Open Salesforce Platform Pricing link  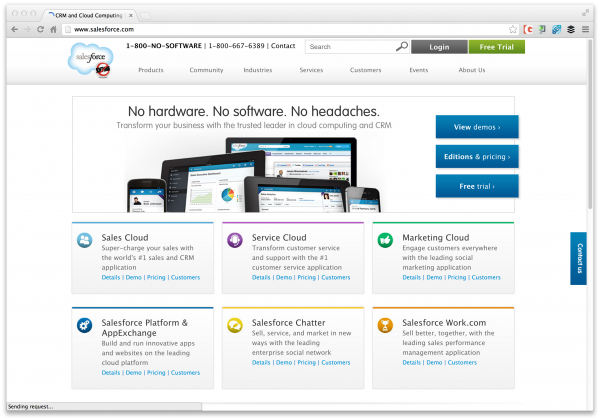tap(156, 373)
